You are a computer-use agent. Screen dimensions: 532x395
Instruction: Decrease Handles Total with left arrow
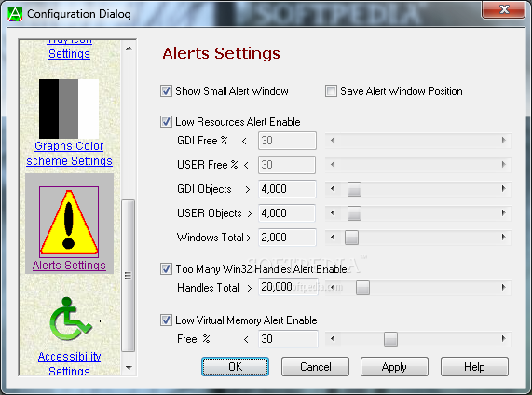tap(333, 288)
